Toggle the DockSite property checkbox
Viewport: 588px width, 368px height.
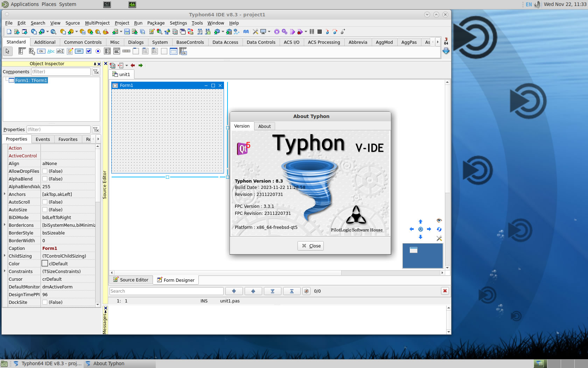pos(45,302)
